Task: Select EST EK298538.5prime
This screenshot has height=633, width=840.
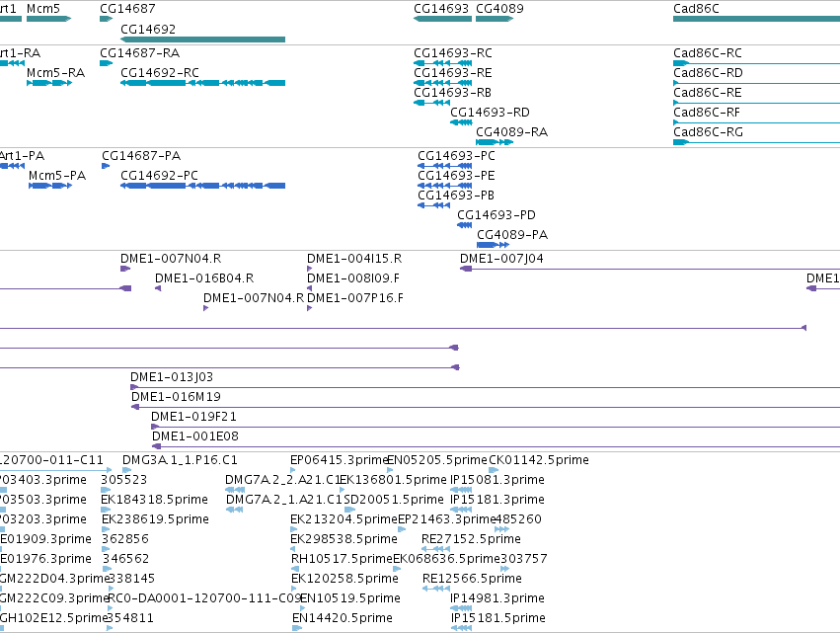Action: pos(293,549)
